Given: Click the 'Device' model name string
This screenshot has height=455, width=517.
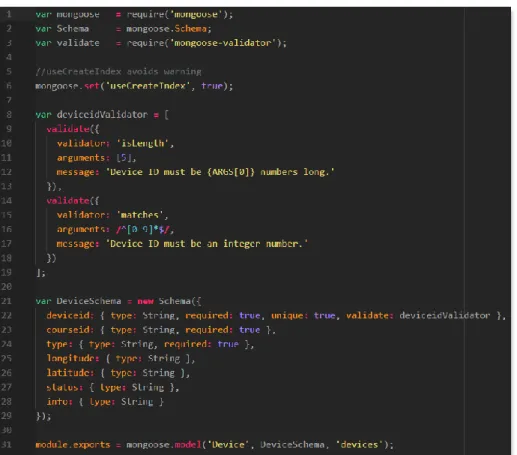Looking at the screenshot, I should click(228, 445).
